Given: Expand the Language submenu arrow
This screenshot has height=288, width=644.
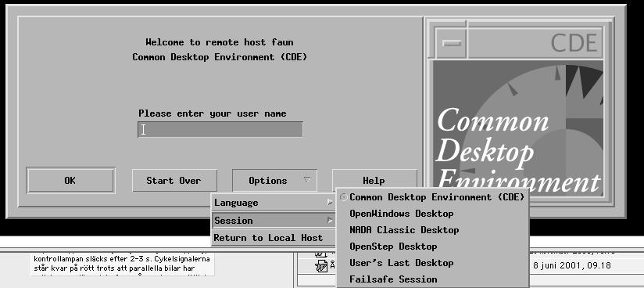Looking at the screenshot, I should 330,203.
